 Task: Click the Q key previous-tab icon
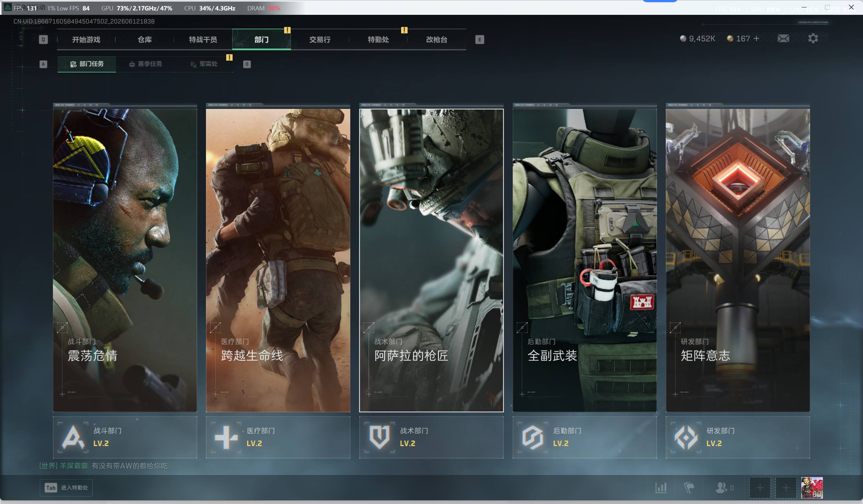click(43, 39)
